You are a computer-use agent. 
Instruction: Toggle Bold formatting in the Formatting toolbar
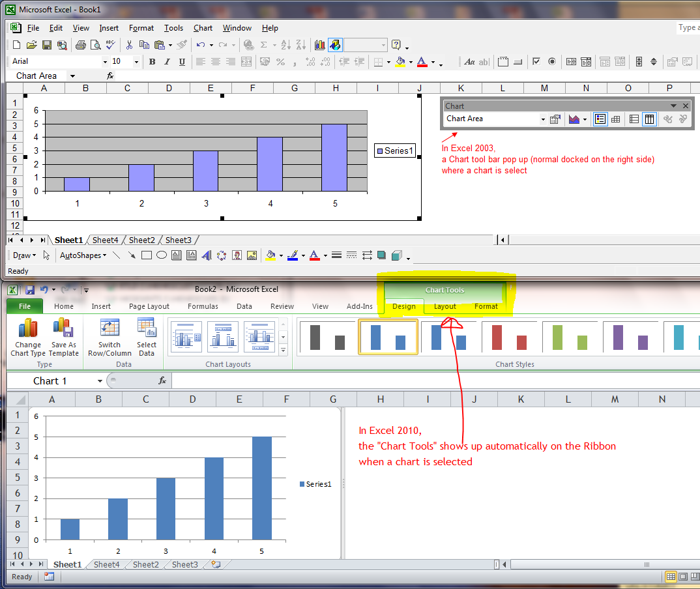click(152, 62)
